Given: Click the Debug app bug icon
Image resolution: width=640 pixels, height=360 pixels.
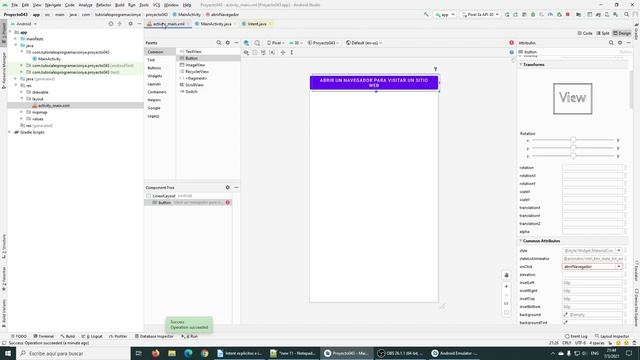Looking at the screenshot, I should (533, 14).
